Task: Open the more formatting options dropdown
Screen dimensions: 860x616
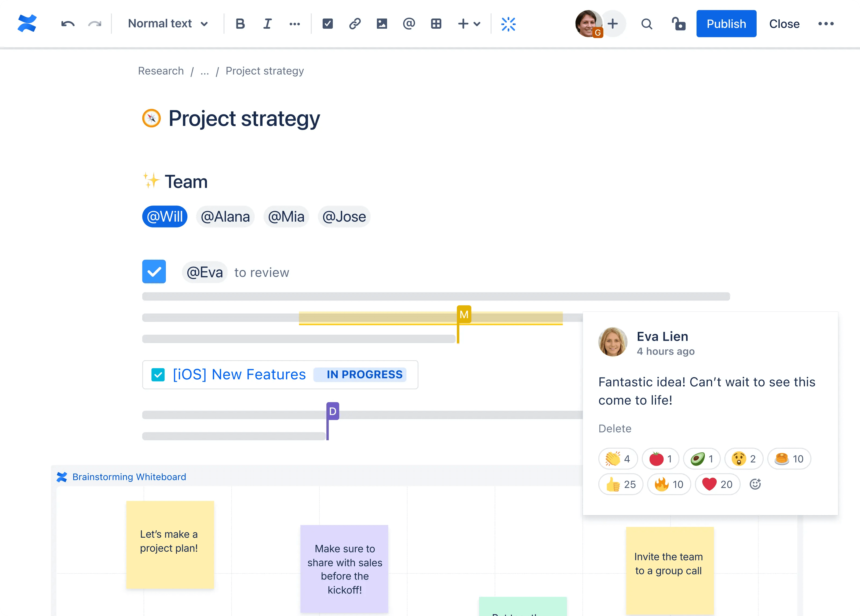Action: pyautogui.click(x=293, y=23)
